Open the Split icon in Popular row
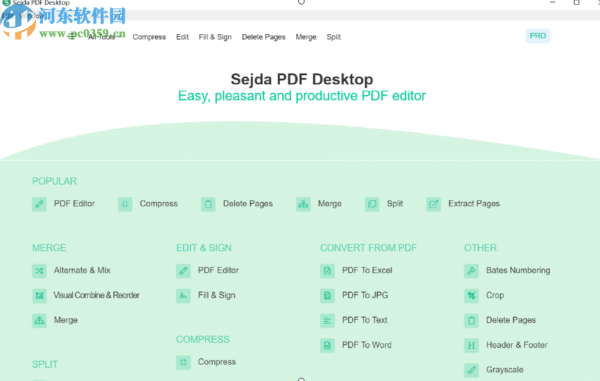 pyautogui.click(x=372, y=204)
